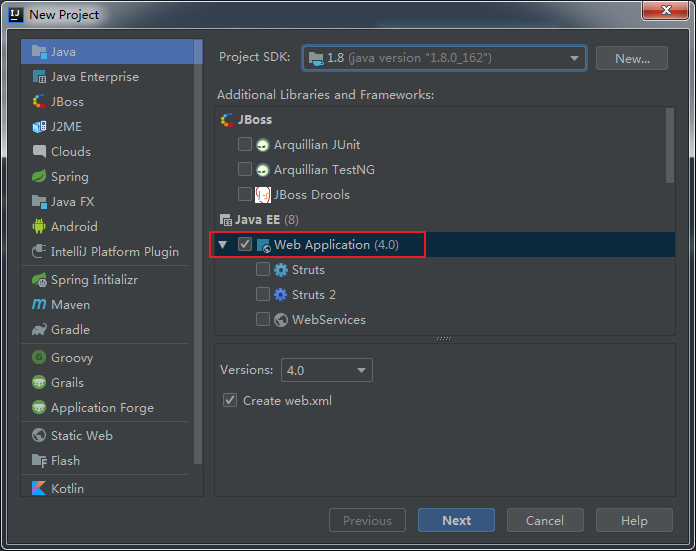Screen dimensions: 696x551
Task: Click the Java FX folder icon
Action: (39, 202)
